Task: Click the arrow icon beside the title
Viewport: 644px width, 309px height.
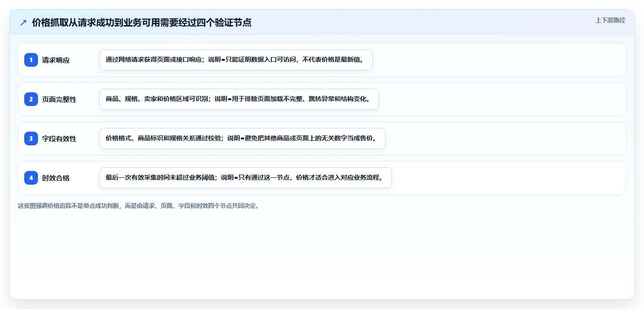Action: pyautogui.click(x=23, y=23)
